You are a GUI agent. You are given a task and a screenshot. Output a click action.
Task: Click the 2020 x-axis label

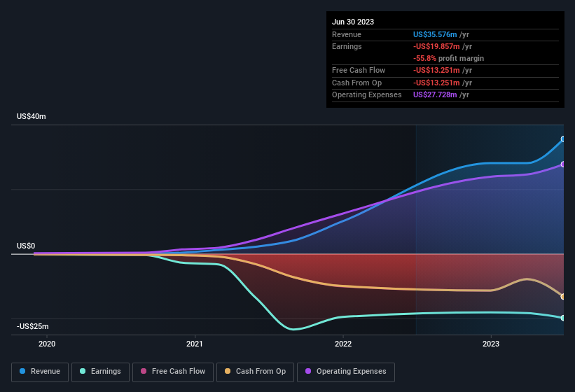(47, 344)
